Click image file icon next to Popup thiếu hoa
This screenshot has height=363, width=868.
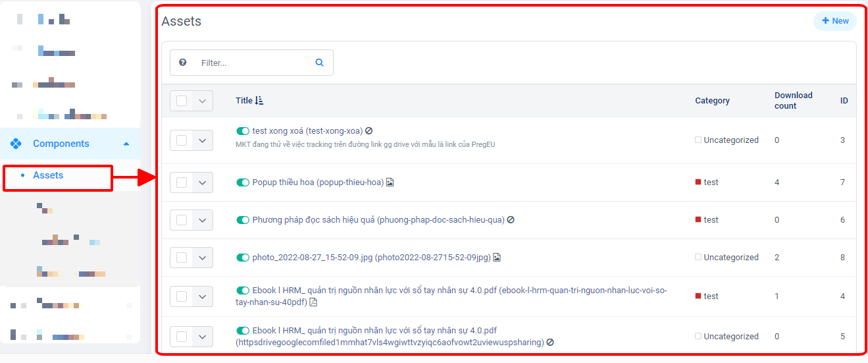coord(390,182)
